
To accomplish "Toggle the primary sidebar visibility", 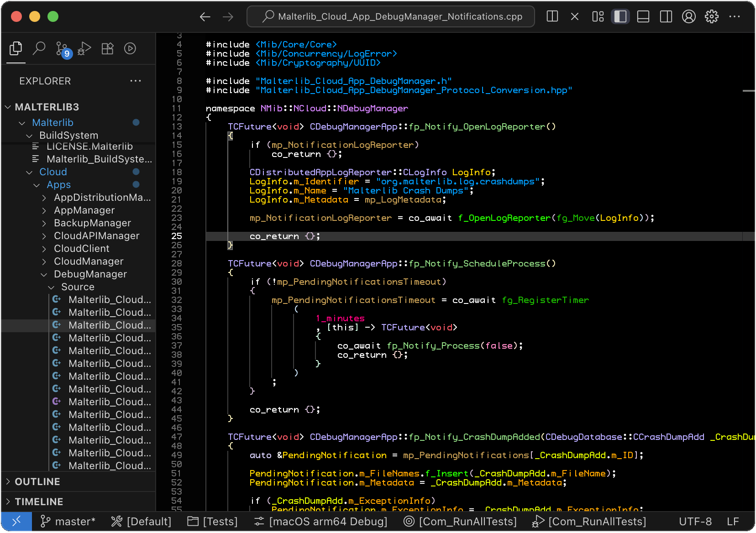I will click(620, 16).
